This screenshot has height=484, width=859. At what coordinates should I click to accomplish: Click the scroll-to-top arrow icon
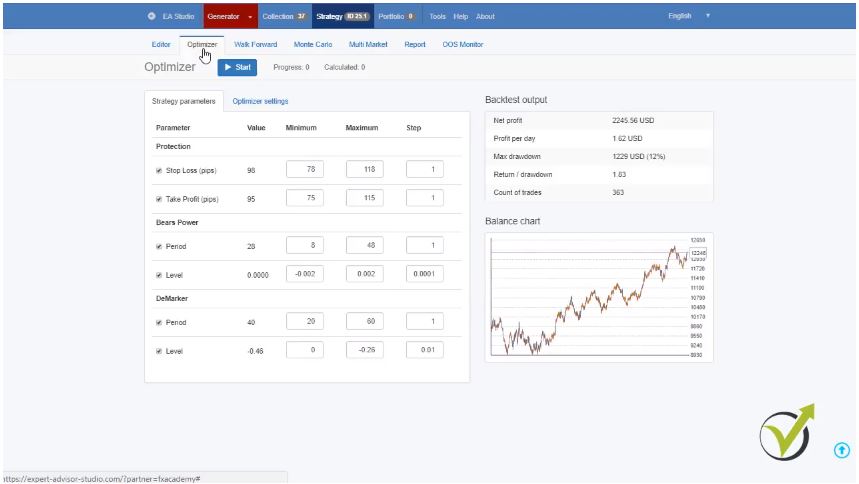pos(842,450)
